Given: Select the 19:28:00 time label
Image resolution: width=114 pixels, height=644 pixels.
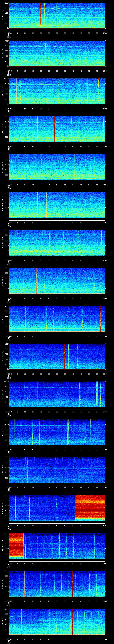Looking at the screenshot, I should click(9, 487).
